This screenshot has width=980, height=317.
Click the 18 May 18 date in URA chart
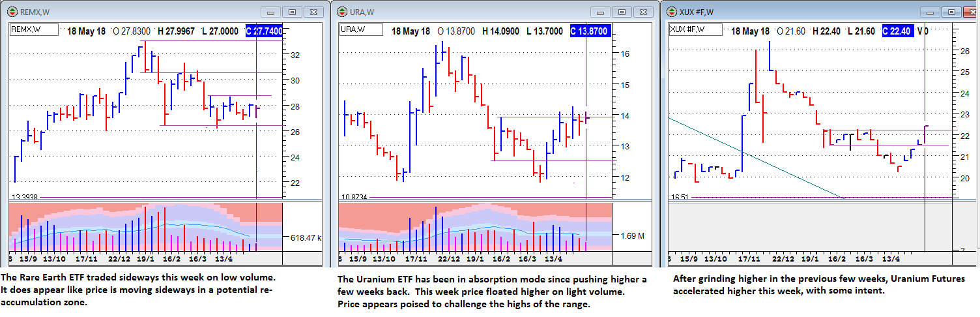pyautogui.click(x=411, y=31)
